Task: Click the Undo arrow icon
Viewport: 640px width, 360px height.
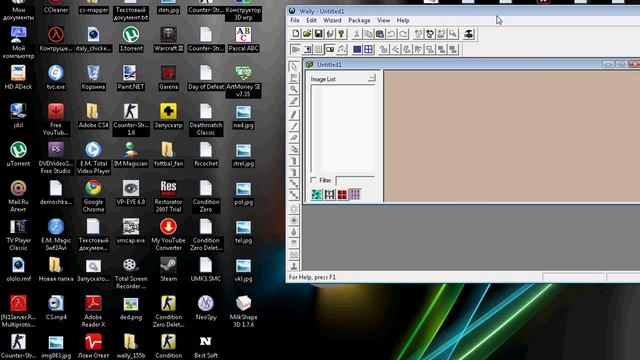Action: tap(391, 34)
